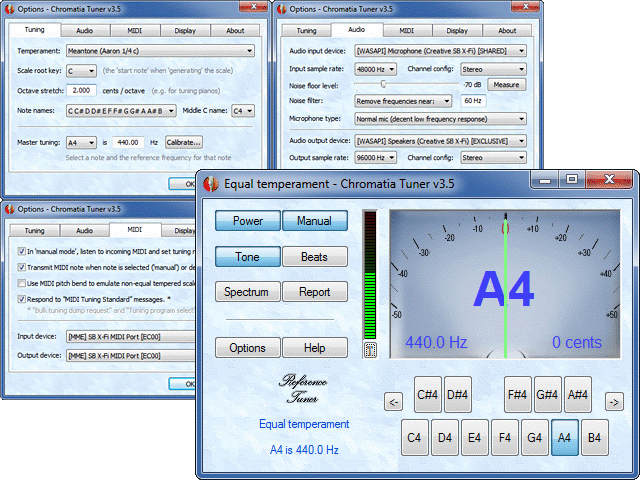
Task: Select the F#4 note key
Action: pos(518,395)
